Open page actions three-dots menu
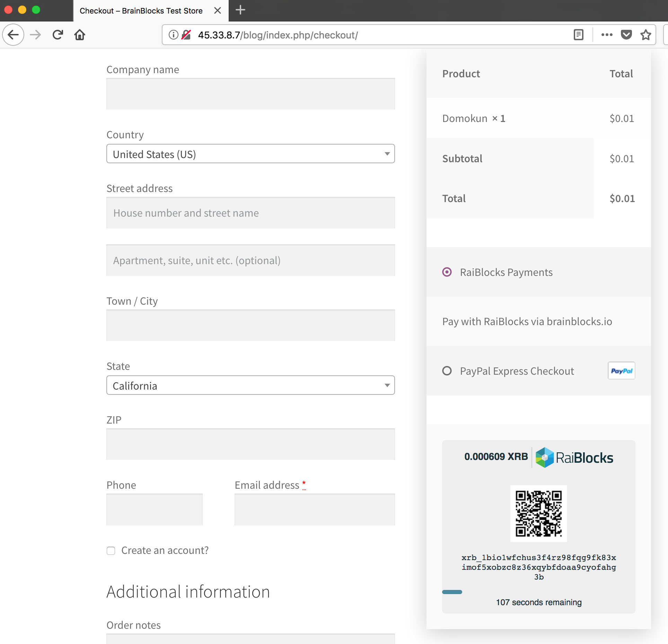The width and height of the screenshot is (668, 644). coord(607,35)
